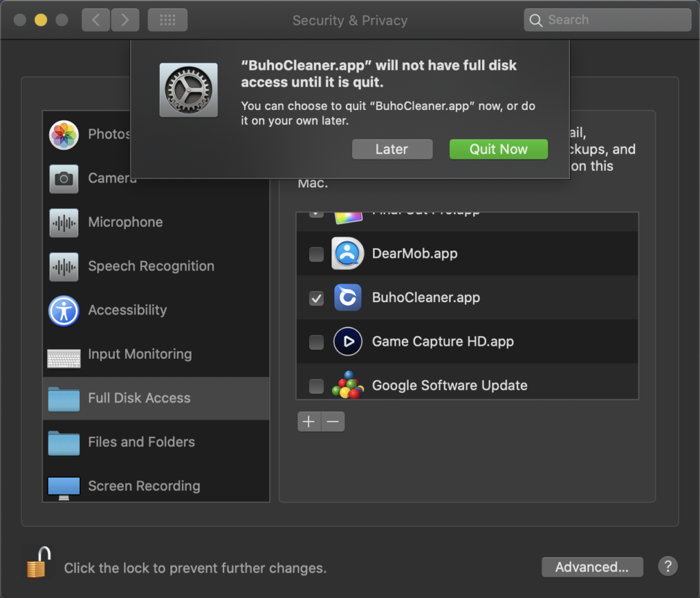
Task: Enable the DearMob.app checkbox
Action: click(317, 254)
